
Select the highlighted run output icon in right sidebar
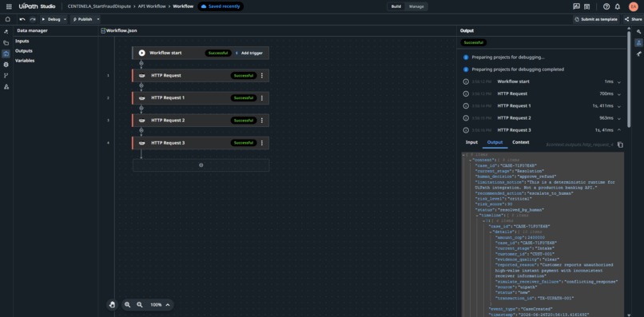(638, 42)
